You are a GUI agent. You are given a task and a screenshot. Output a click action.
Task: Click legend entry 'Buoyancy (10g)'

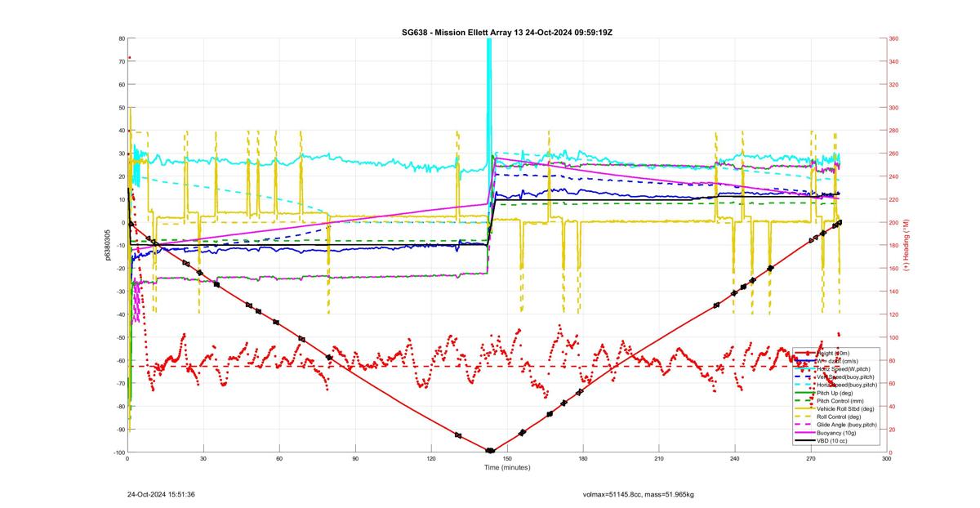click(836, 432)
